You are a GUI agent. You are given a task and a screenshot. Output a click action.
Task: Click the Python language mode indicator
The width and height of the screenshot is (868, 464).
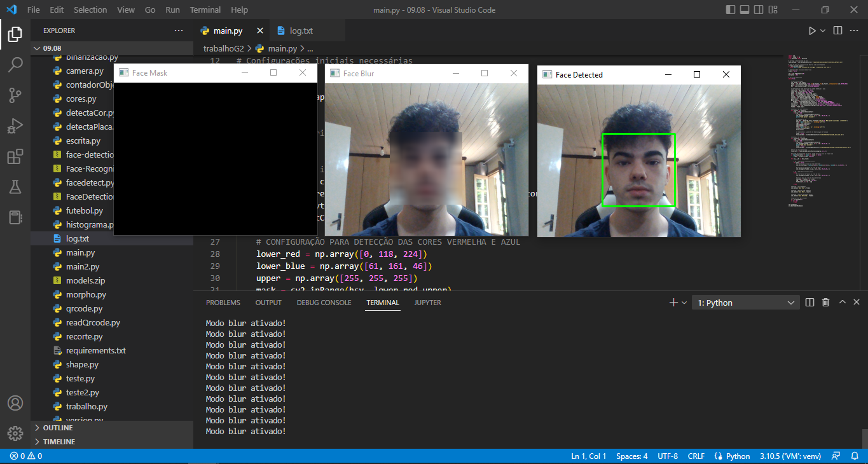pyautogui.click(x=732, y=456)
